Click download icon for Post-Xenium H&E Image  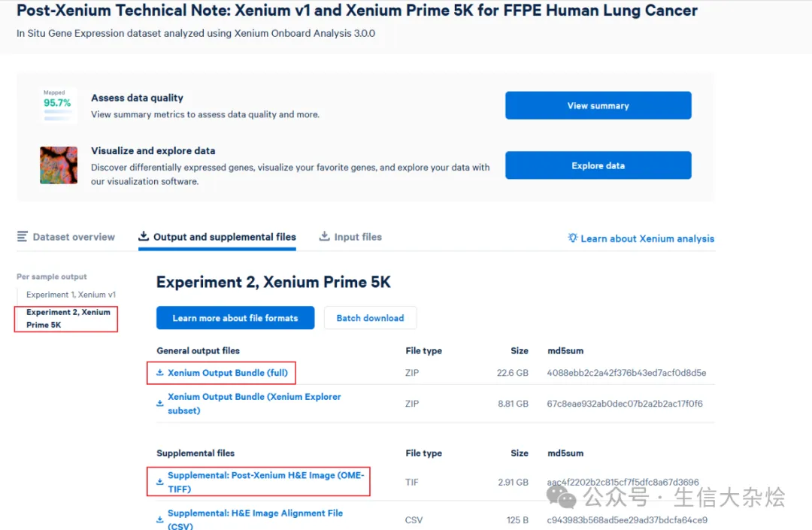(x=159, y=482)
